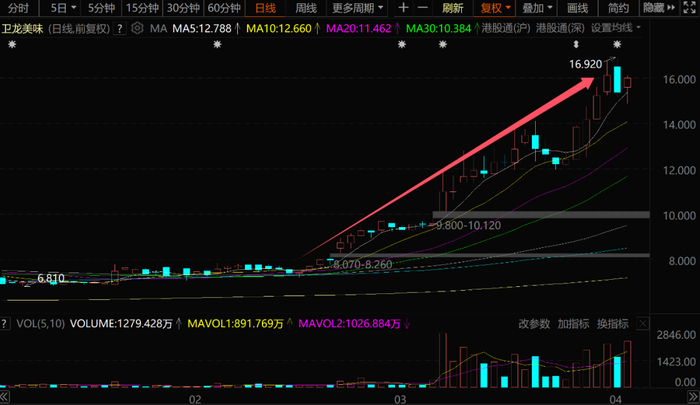700x405 pixels.
Task: Click the 16.920 high price label
Action: click(585, 64)
